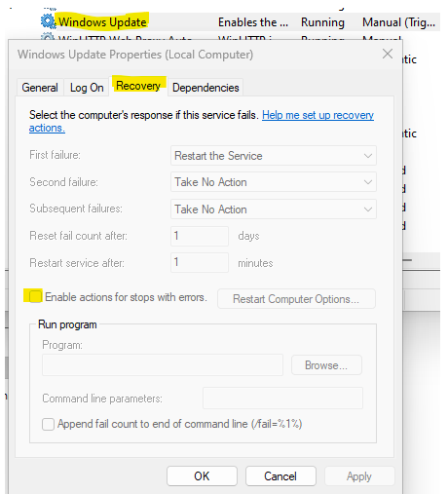This screenshot has height=494, width=448.
Task: Click the Restart service after minutes field
Action: 200,262
